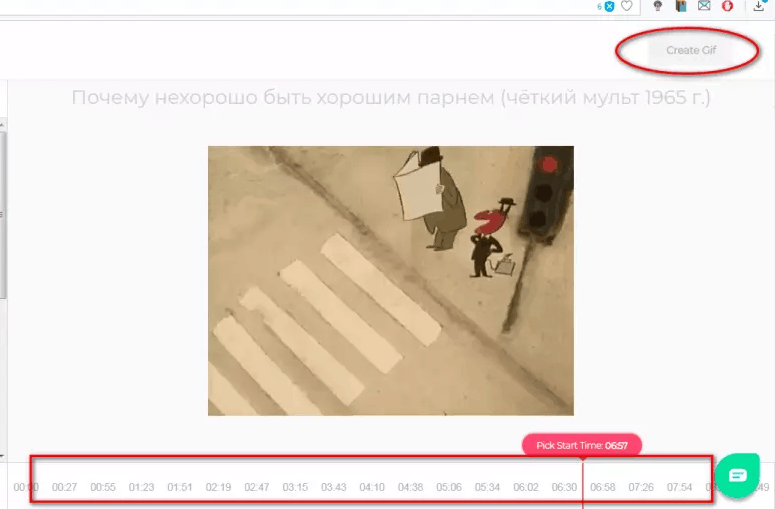Open the browser downloads icon
775x509 pixels.
(759, 6)
